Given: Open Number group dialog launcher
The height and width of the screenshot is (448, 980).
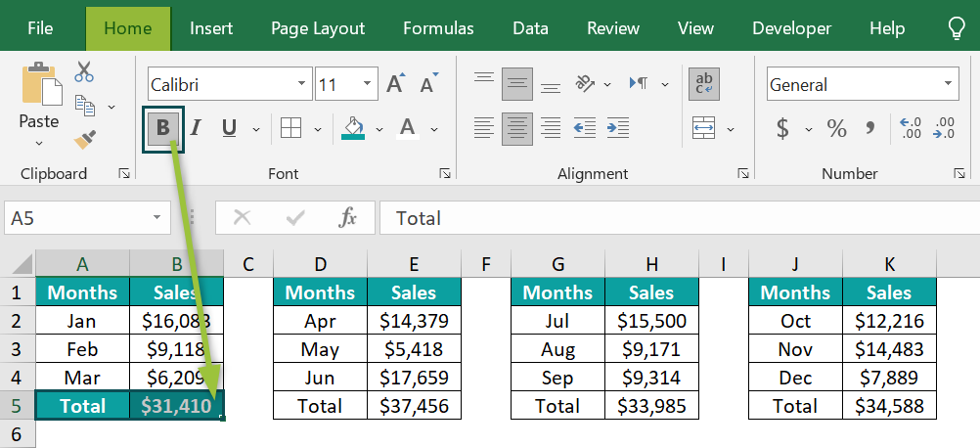Looking at the screenshot, I should click(958, 174).
